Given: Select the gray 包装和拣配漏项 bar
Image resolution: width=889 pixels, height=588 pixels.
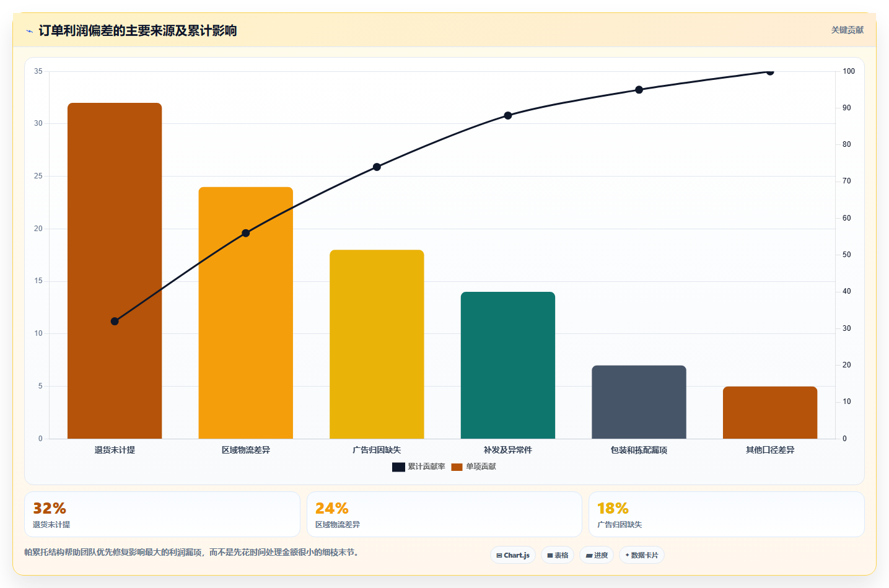Looking at the screenshot, I should tap(639, 402).
